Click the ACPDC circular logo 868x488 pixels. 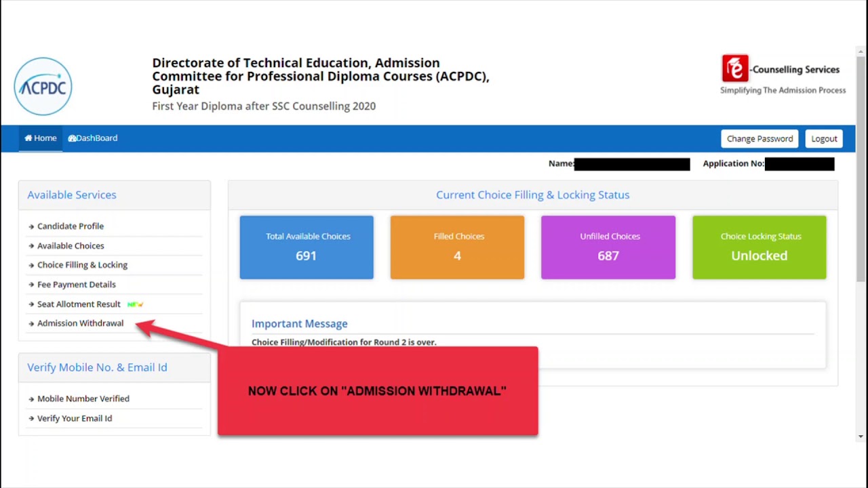43,87
